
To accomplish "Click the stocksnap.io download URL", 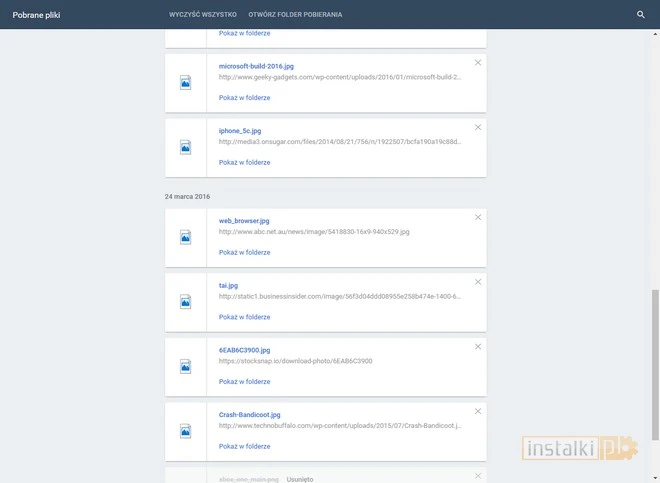I will (295, 361).
